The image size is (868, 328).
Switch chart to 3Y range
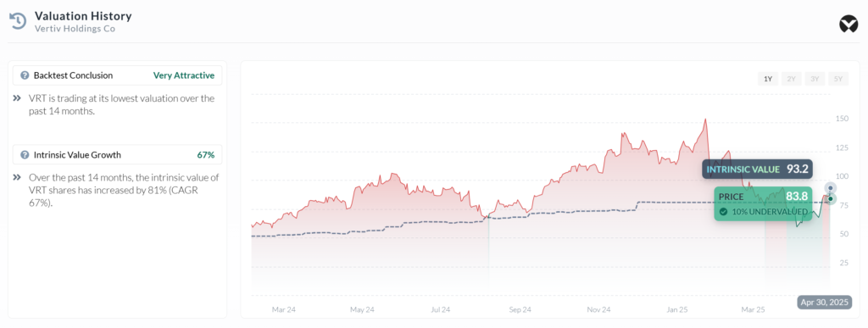(x=815, y=79)
